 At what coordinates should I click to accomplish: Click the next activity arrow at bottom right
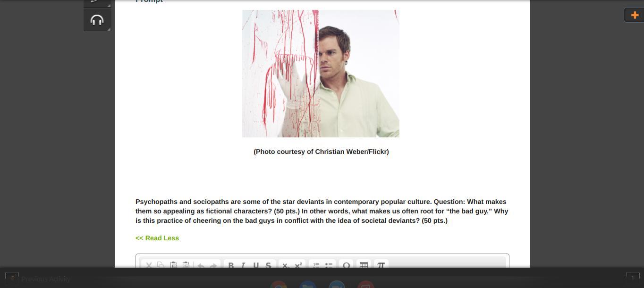pyautogui.click(x=632, y=279)
